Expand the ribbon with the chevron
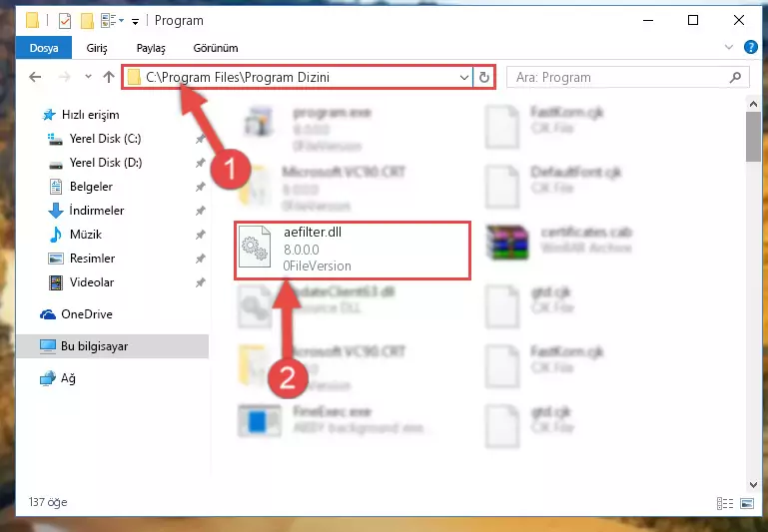The image size is (768, 532). click(x=729, y=48)
